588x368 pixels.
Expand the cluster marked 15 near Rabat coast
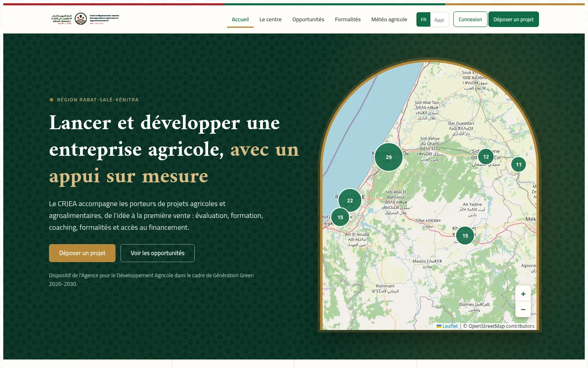click(340, 217)
